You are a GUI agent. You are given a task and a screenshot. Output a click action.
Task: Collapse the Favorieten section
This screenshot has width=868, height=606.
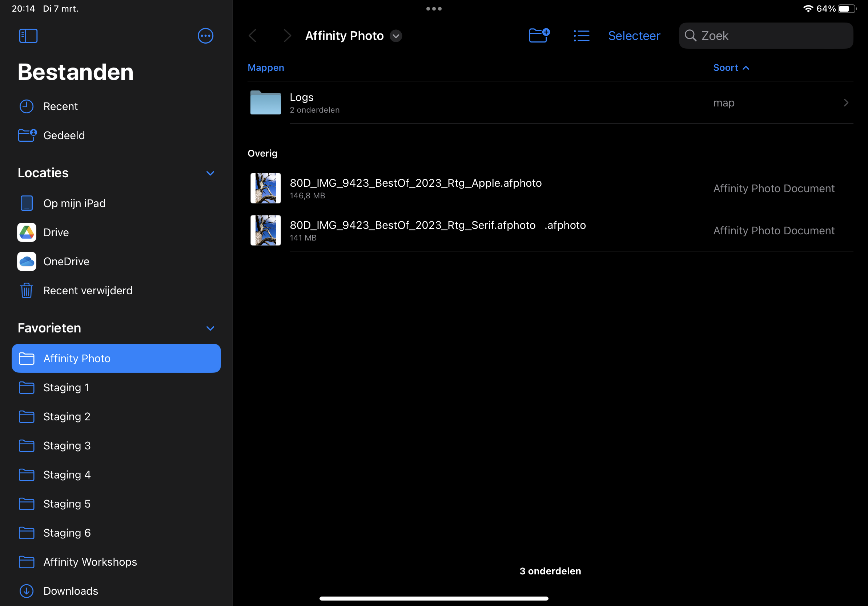point(210,328)
